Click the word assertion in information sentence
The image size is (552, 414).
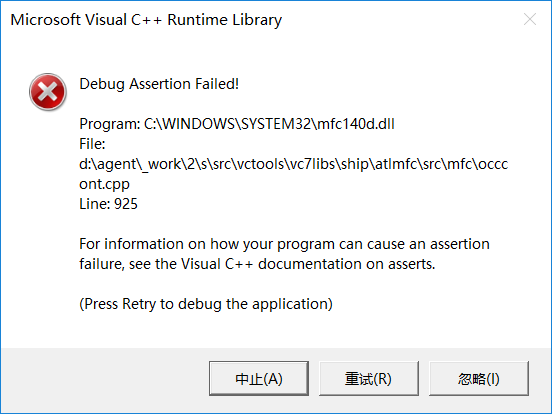point(460,244)
